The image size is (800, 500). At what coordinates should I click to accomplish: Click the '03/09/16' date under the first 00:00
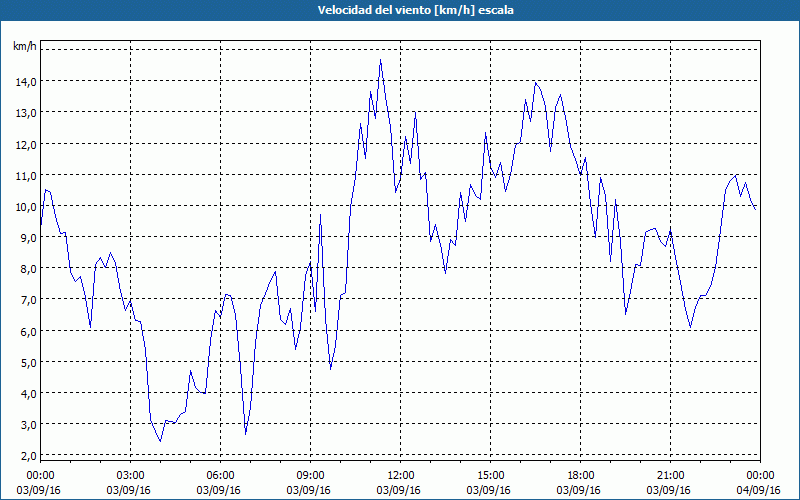coord(38,490)
